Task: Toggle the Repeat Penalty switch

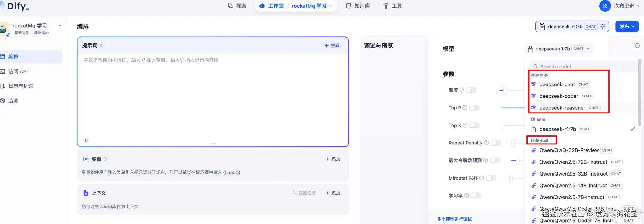Action: click(x=496, y=143)
